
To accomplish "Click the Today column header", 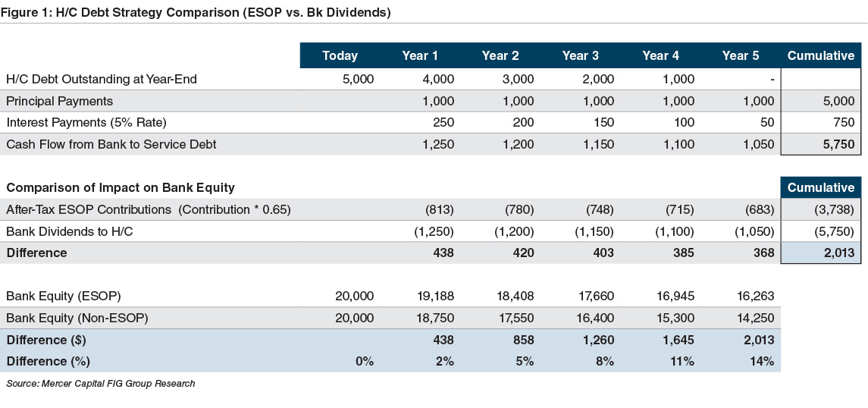I will pos(340,55).
